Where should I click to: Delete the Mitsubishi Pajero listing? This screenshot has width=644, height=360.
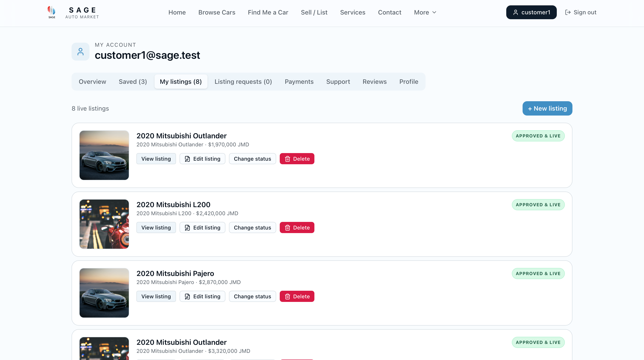point(297,297)
